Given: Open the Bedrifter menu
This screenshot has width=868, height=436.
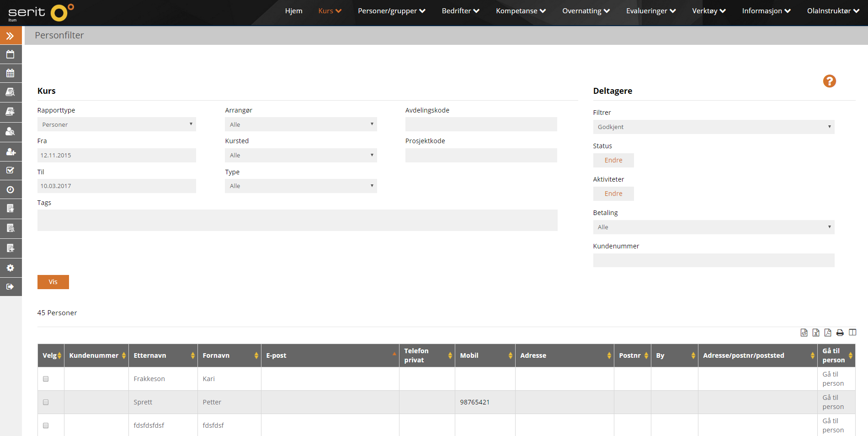Looking at the screenshot, I should pyautogui.click(x=461, y=11).
